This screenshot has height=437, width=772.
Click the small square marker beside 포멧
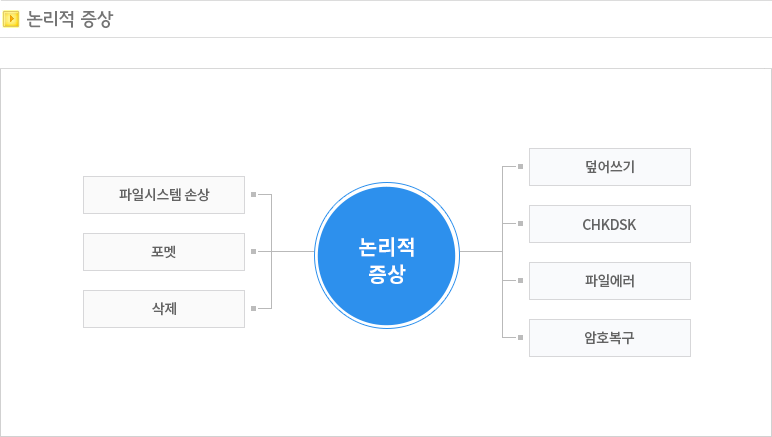[x=254, y=252]
